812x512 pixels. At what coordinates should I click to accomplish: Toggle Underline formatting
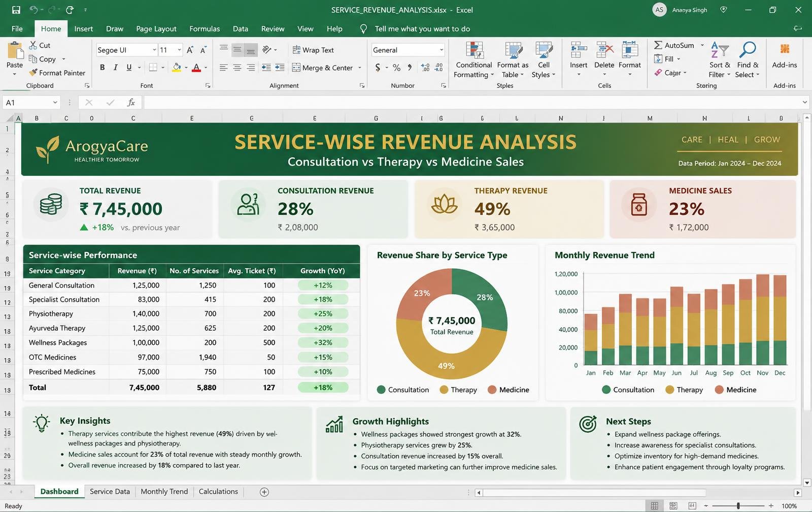(129, 68)
